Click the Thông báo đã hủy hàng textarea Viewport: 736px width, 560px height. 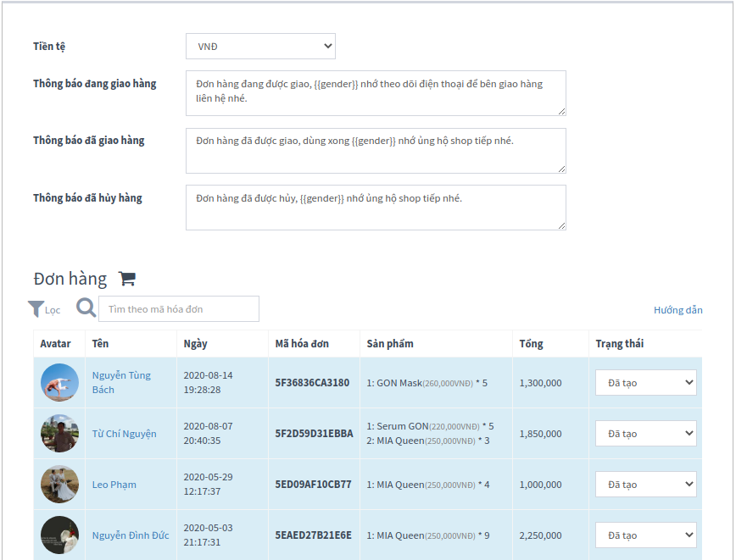376,208
